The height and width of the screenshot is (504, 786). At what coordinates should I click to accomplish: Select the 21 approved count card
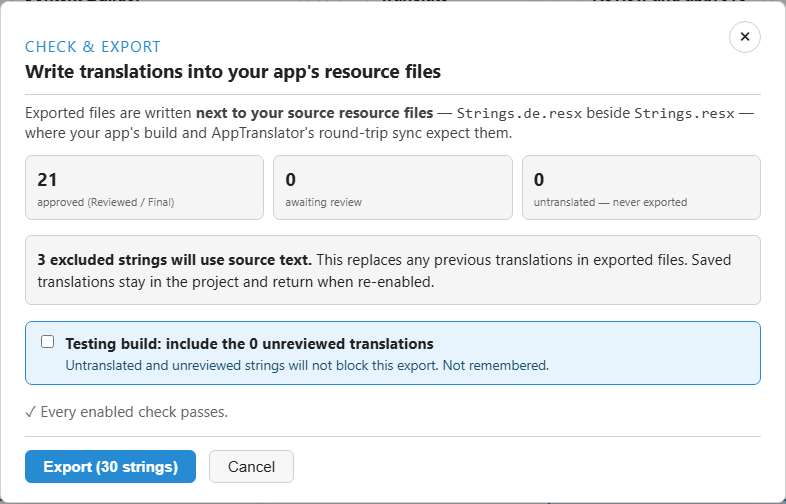point(144,188)
